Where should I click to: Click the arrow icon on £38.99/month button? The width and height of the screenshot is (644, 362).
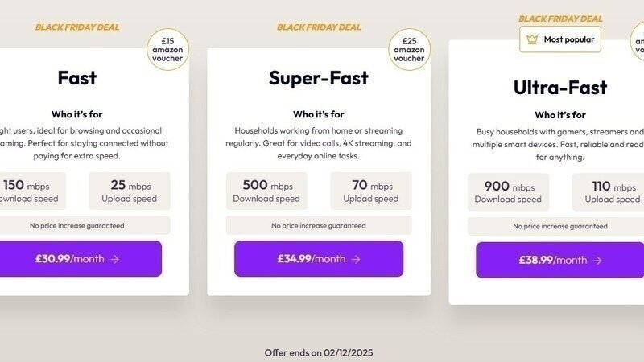click(x=597, y=260)
